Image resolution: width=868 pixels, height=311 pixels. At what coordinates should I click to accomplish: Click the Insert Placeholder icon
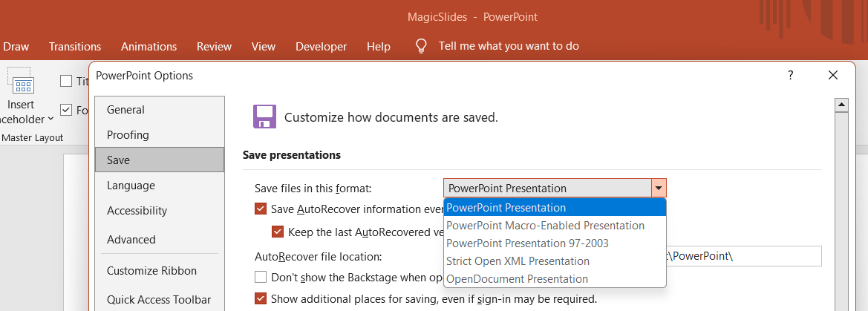click(23, 85)
